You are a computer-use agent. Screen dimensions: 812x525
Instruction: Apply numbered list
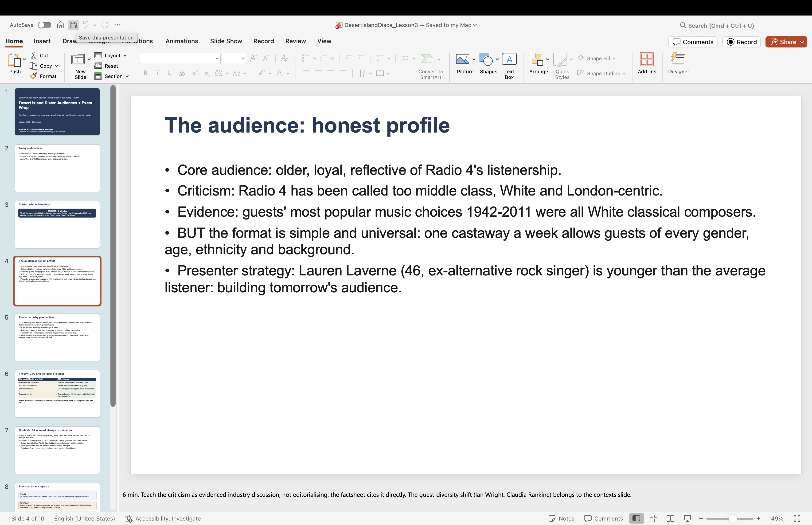point(324,58)
